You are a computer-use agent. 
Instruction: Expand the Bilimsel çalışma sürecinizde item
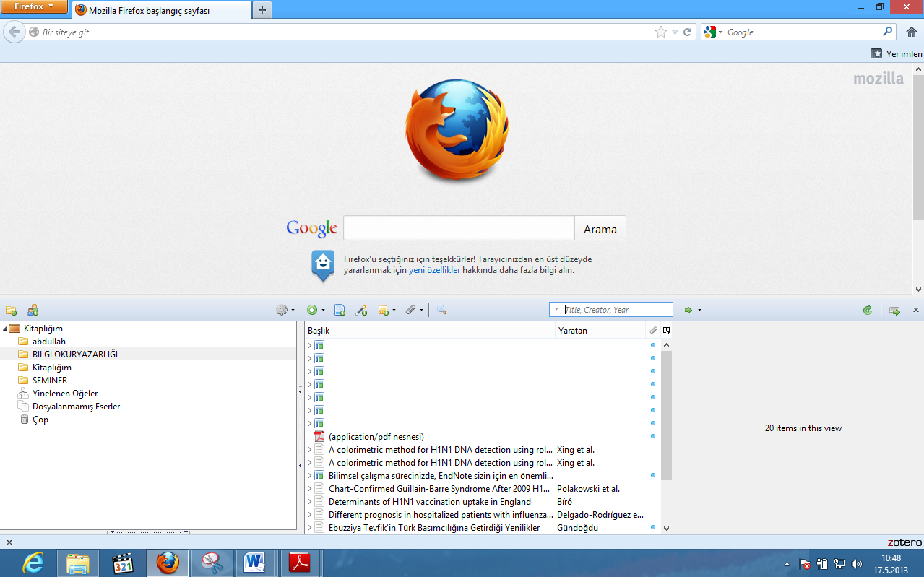[310, 476]
